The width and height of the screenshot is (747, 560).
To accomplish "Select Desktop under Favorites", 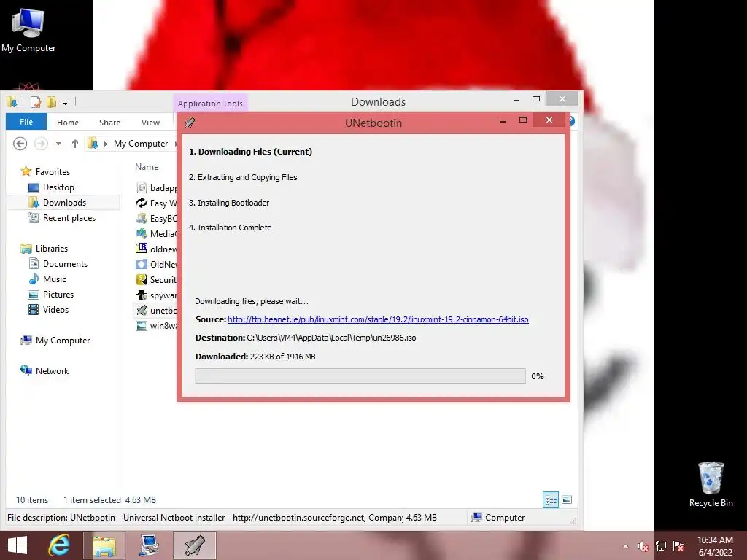I will (58, 187).
